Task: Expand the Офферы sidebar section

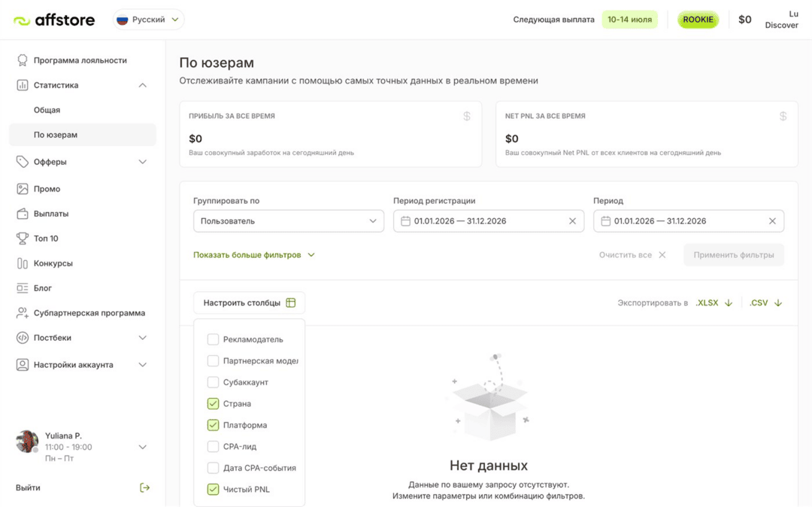Action: 142,162
